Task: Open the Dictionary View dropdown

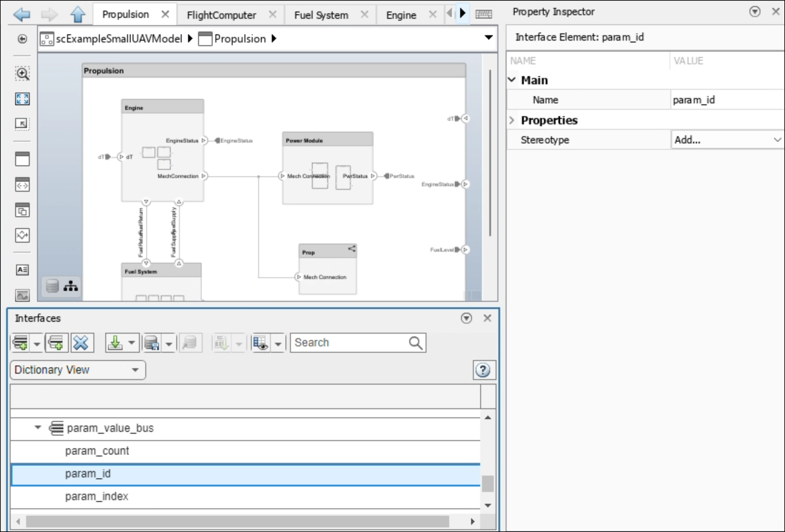Action: coord(78,370)
